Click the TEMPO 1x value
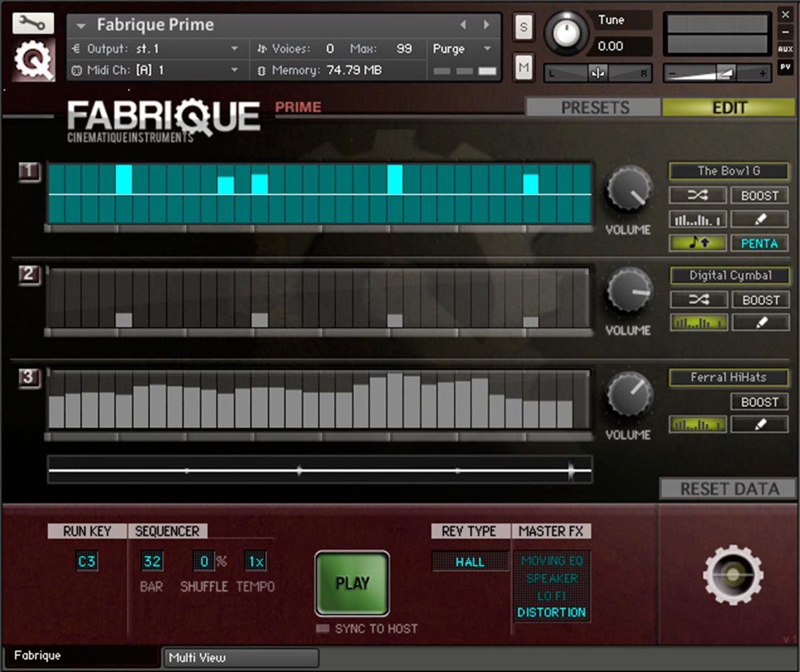800x672 pixels. (x=256, y=561)
